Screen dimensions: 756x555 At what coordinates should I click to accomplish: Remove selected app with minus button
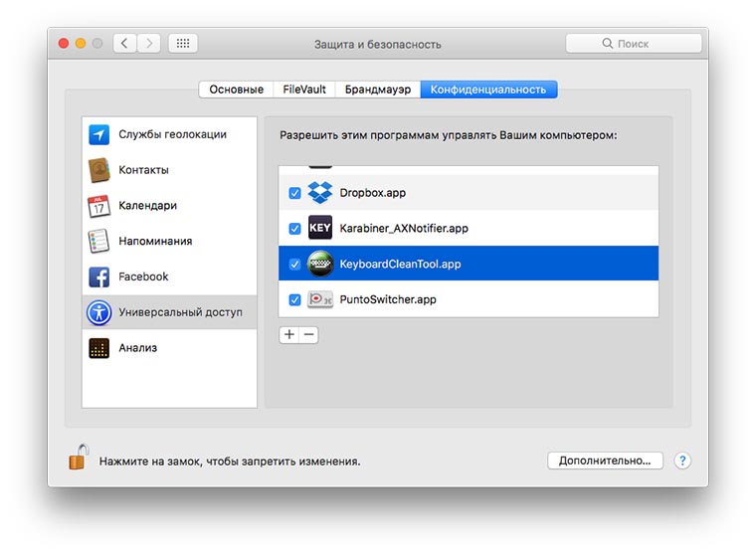coord(309,334)
